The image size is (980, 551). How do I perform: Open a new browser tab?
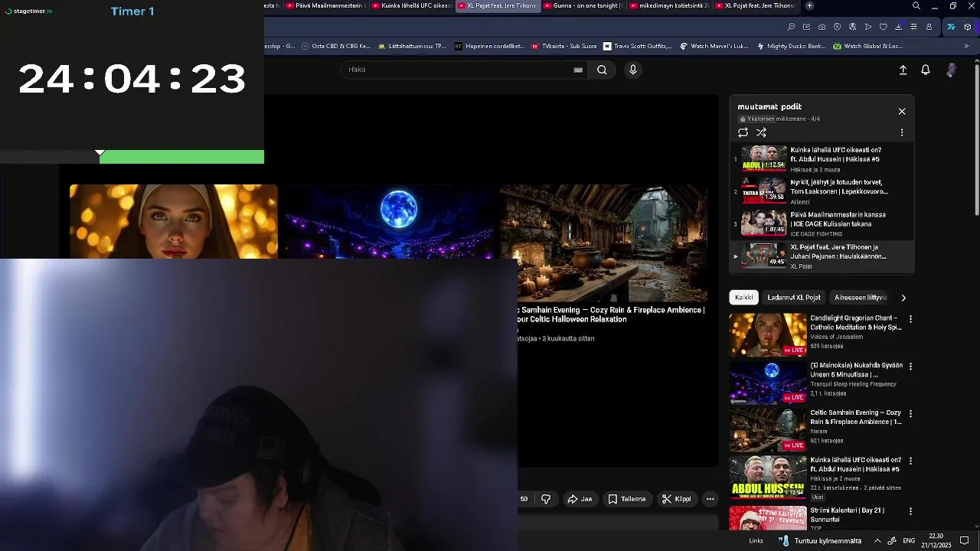pos(809,5)
